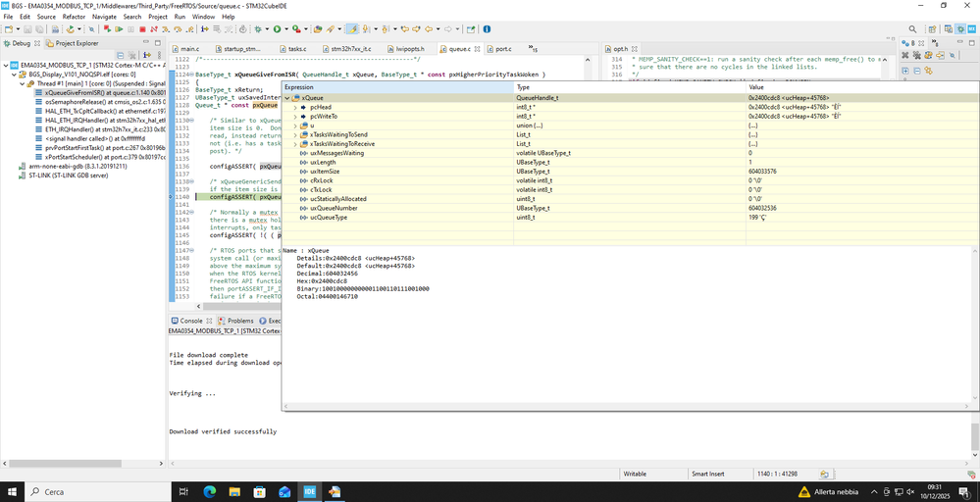Switch to the tasks.c editor tab

(296, 48)
